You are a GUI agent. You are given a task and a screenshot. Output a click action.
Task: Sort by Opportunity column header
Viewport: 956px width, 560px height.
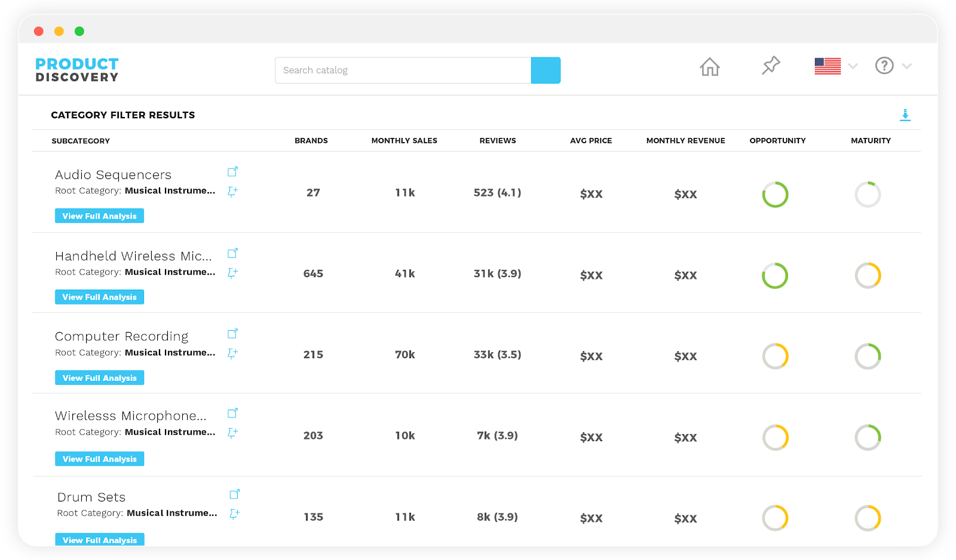[777, 141]
